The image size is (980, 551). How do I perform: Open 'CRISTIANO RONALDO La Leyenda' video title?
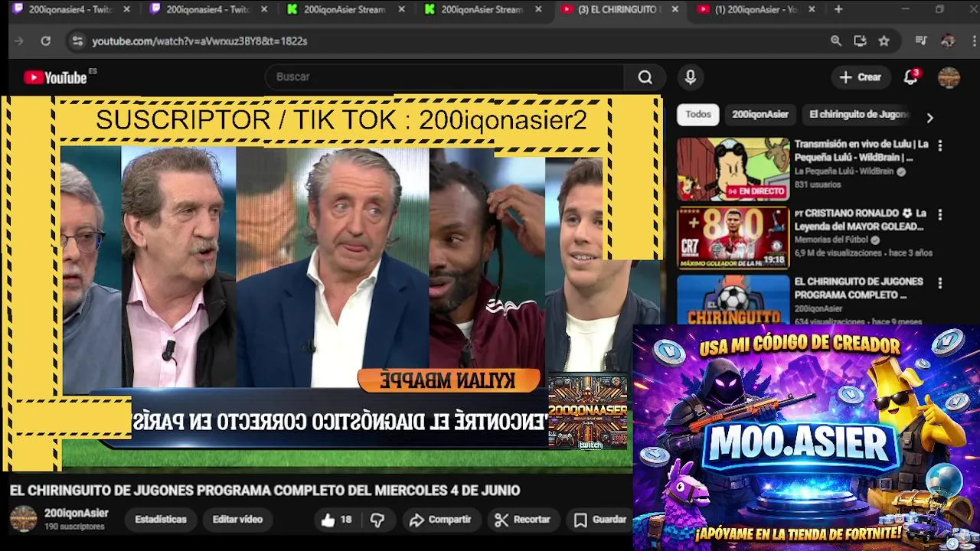click(x=861, y=220)
